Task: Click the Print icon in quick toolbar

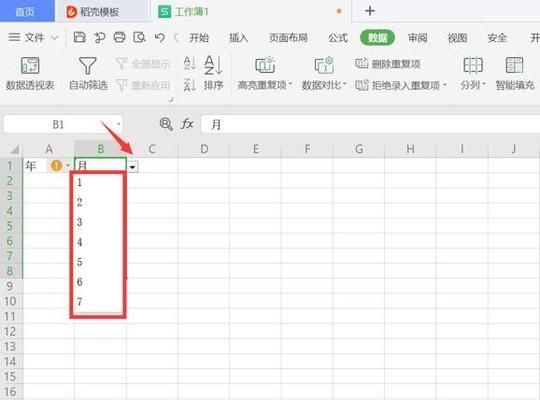Action: 120,37
